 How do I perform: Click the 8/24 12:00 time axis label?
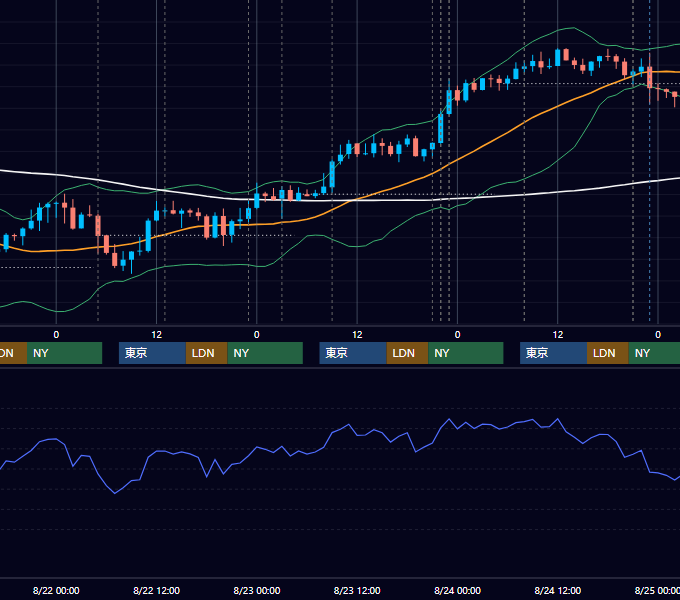coord(557,590)
